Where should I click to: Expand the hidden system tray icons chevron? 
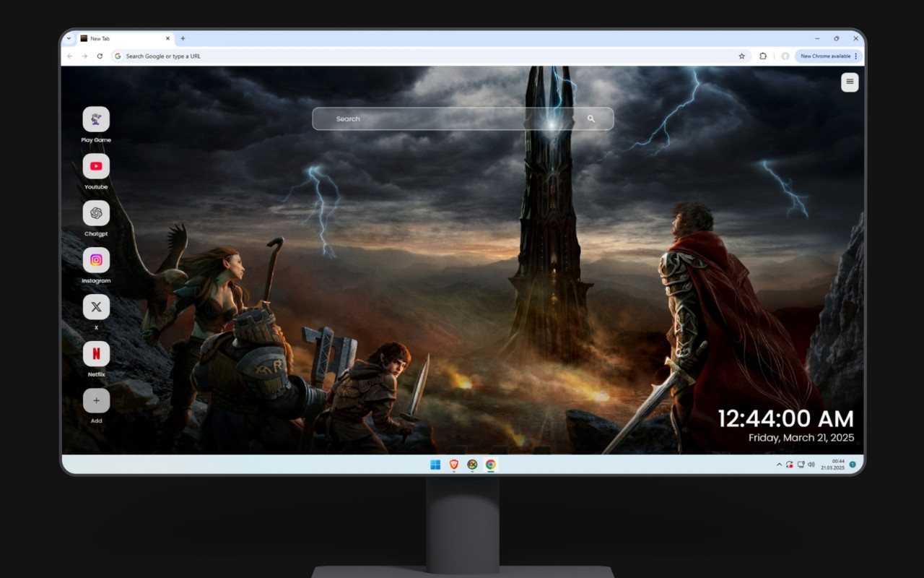click(778, 465)
